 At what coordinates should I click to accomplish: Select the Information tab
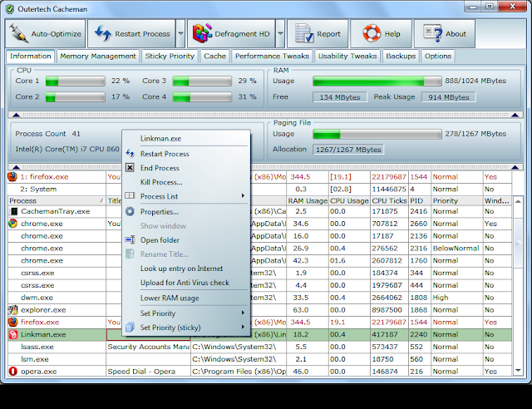[x=30, y=57]
